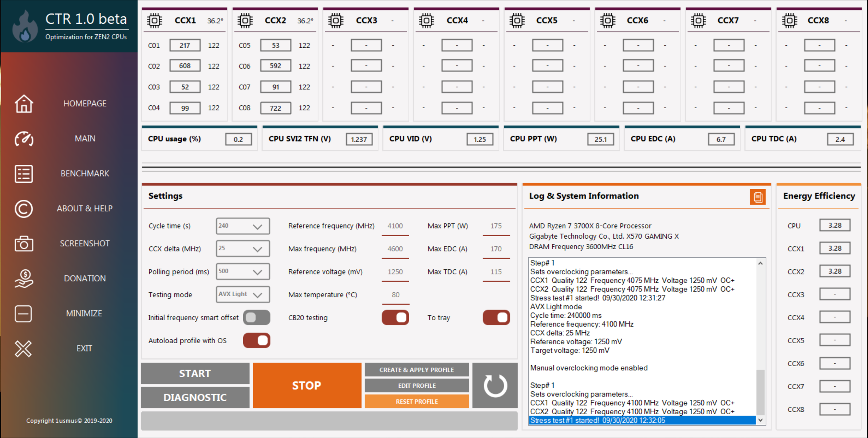Click the Donation hand-coin icon
The image size is (868, 438).
[24, 279]
